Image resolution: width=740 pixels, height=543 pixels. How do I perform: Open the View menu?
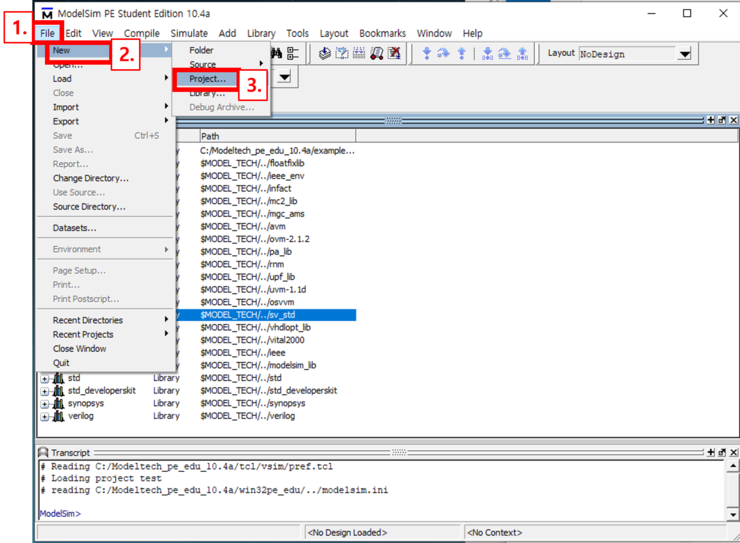tap(102, 33)
